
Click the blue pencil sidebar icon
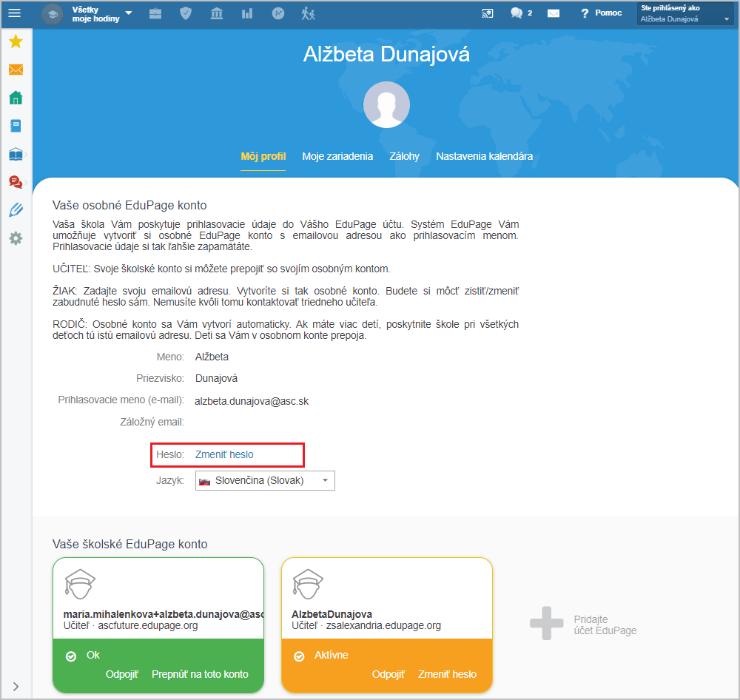pyautogui.click(x=16, y=210)
